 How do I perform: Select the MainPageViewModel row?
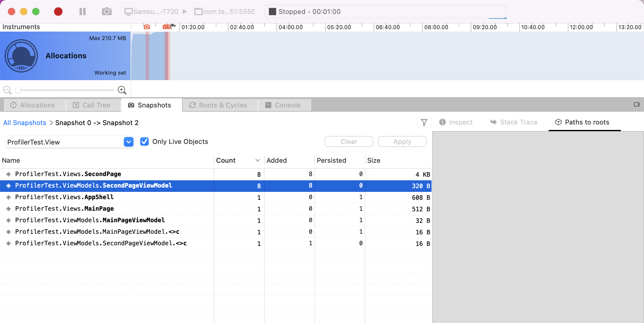(90, 220)
